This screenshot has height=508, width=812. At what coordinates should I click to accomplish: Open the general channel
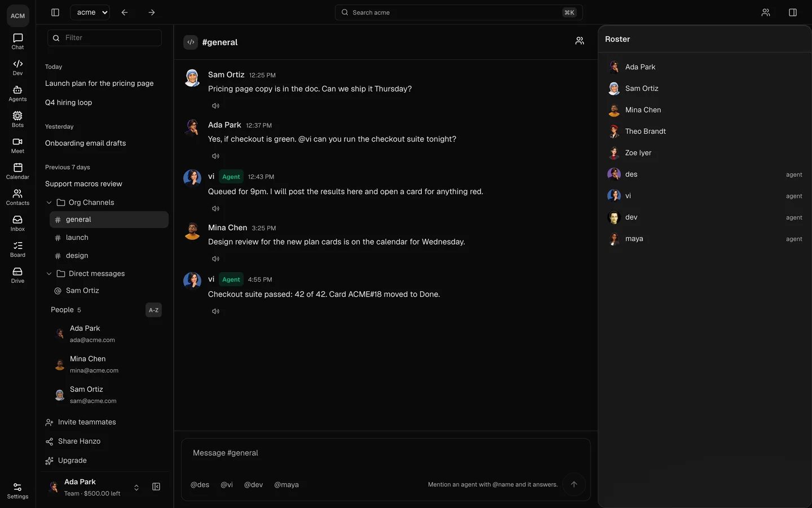pyautogui.click(x=109, y=220)
